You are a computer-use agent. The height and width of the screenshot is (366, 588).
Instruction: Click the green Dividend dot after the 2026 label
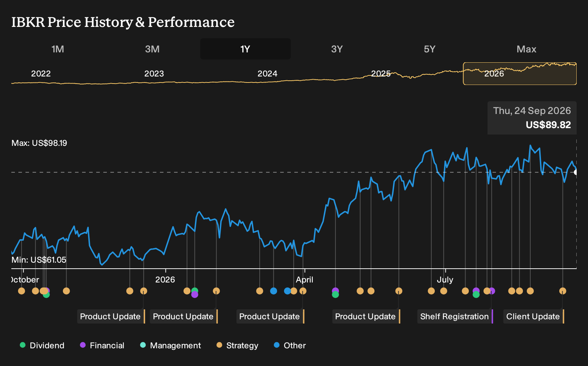click(195, 291)
